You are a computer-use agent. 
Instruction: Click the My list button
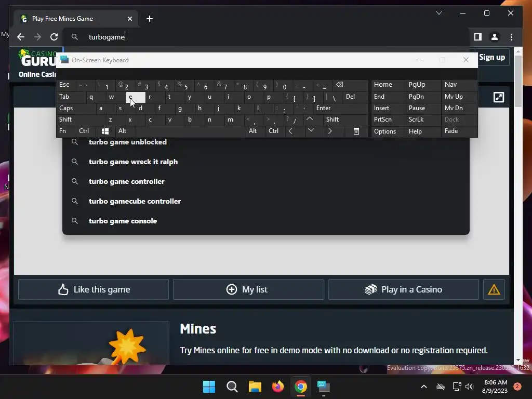[x=248, y=289]
